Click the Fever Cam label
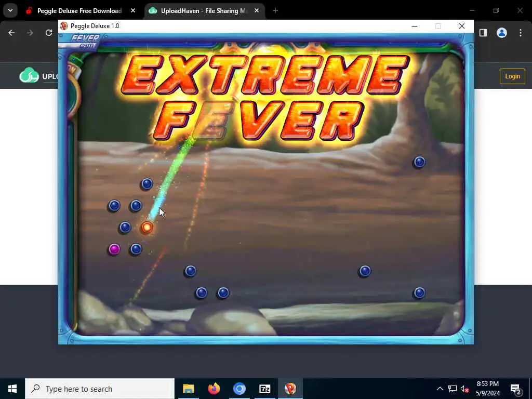This screenshot has height=399, width=532. (x=84, y=42)
